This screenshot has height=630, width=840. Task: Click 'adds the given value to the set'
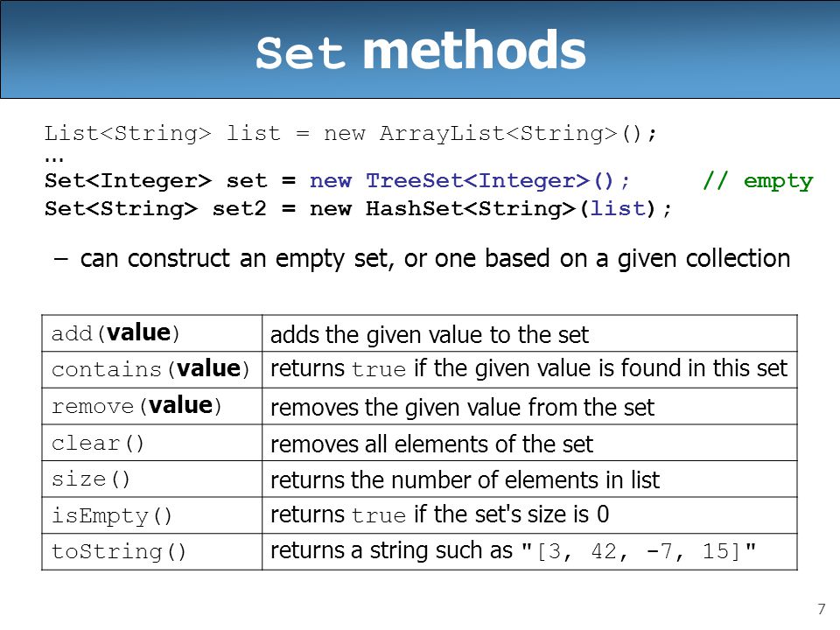(x=430, y=335)
